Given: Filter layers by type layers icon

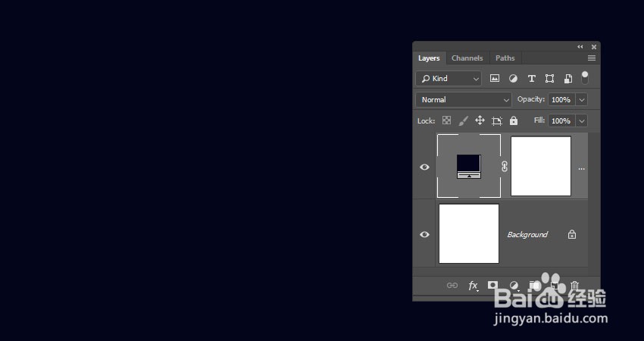Looking at the screenshot, I should 531,79.
